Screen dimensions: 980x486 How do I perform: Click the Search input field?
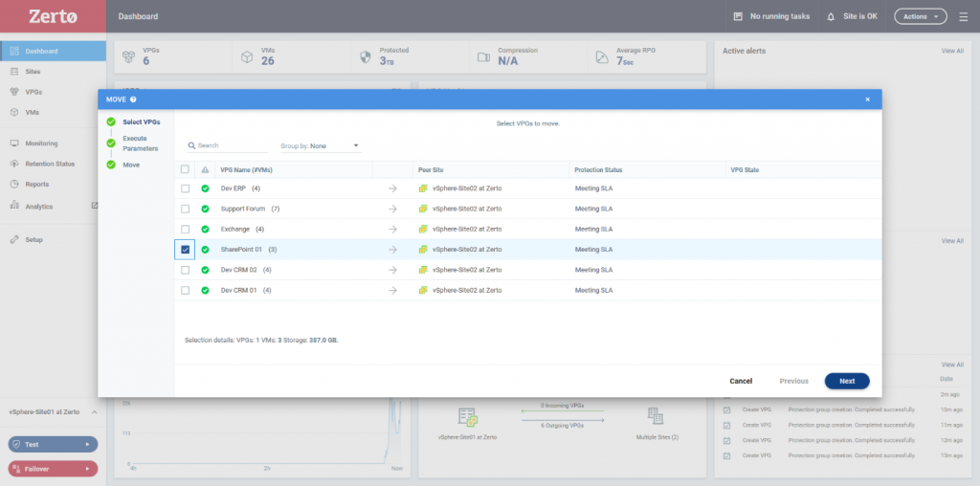click(230, 146)
